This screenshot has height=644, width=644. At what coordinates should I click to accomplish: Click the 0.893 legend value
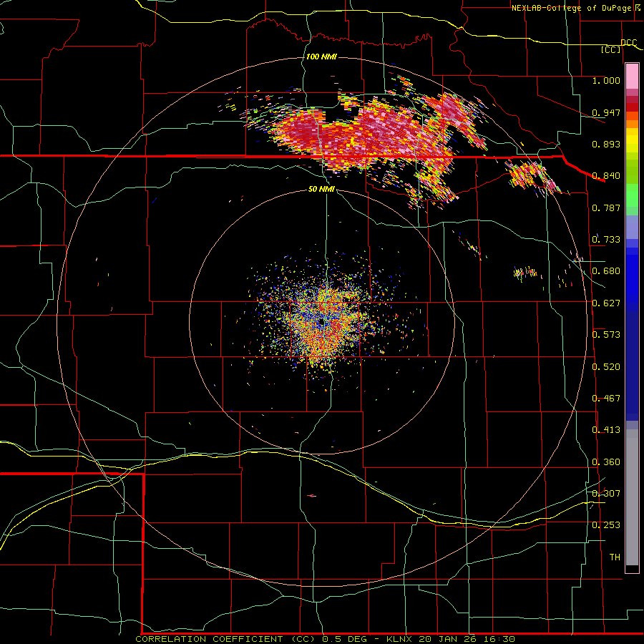606,144
